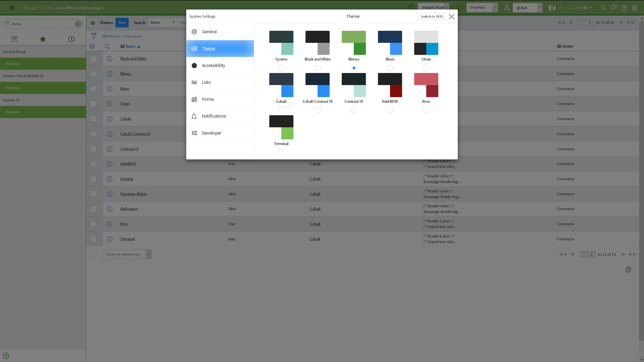The image size is (644, 362).
Task: Open the Connect chat sidebar icon
Action: coord(613,8)
